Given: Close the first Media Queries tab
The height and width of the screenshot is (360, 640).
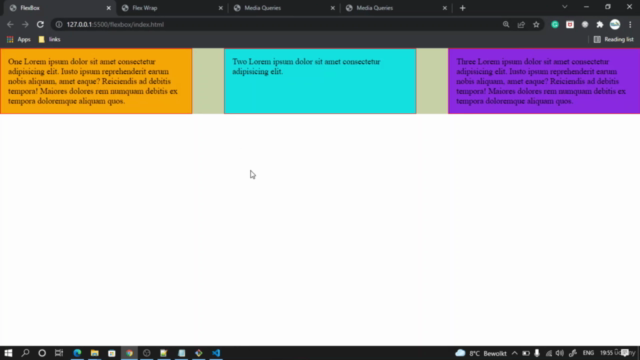Looking at the screenshot, I should [333, 8].
